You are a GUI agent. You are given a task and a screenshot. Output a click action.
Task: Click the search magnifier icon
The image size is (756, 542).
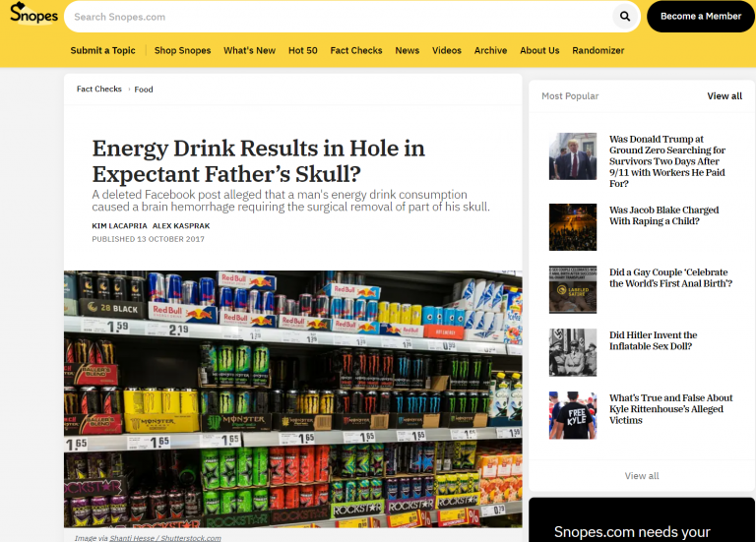click(625, 17)
